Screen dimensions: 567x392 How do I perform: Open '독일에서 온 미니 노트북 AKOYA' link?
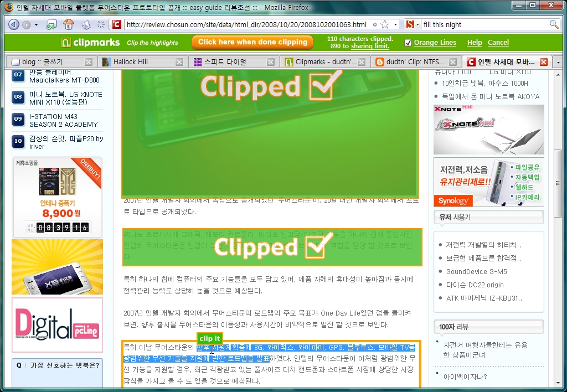pyautogui.click(x=491, y=97)
